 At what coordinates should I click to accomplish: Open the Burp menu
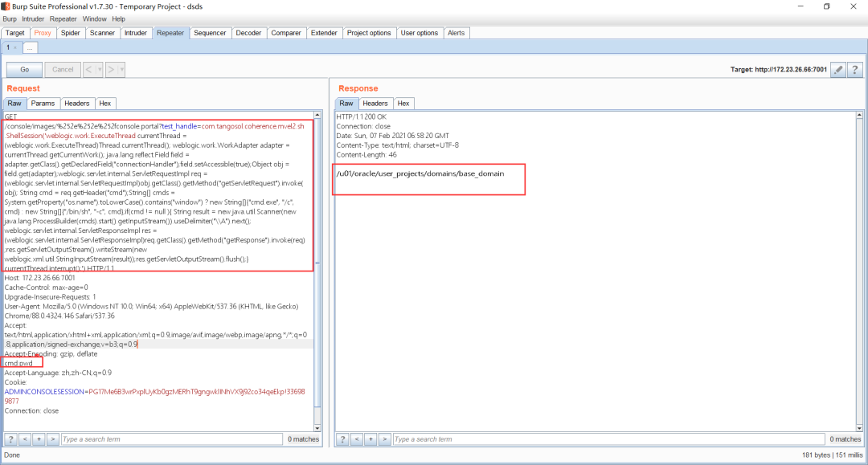[x=10, y=18]
